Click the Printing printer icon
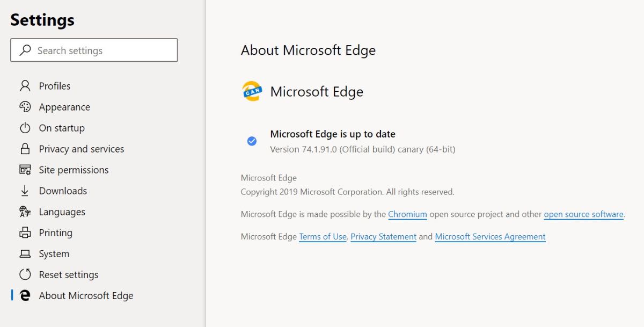Viewport: 644px width, 327px height. (25, 232)
